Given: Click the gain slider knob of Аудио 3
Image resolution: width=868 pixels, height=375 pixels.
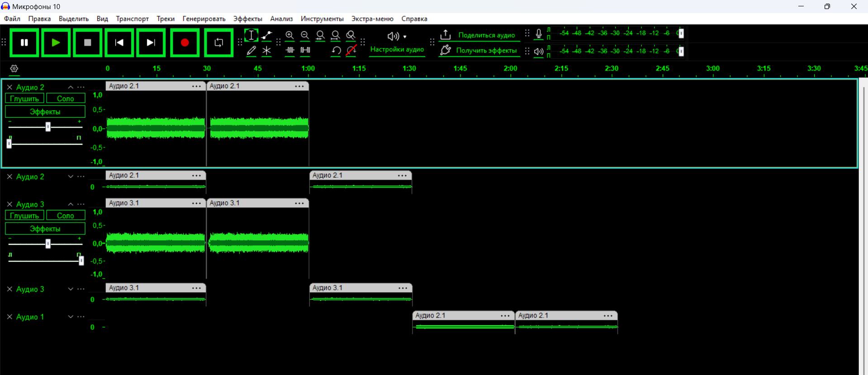Looking at the screenshot, I should tap(48, 244).
